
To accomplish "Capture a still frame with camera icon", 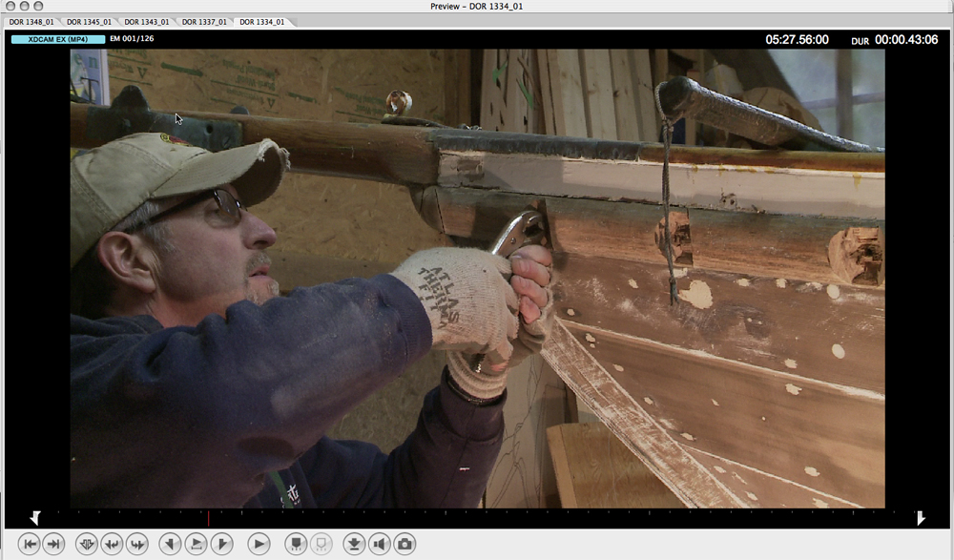I will 404,544.
